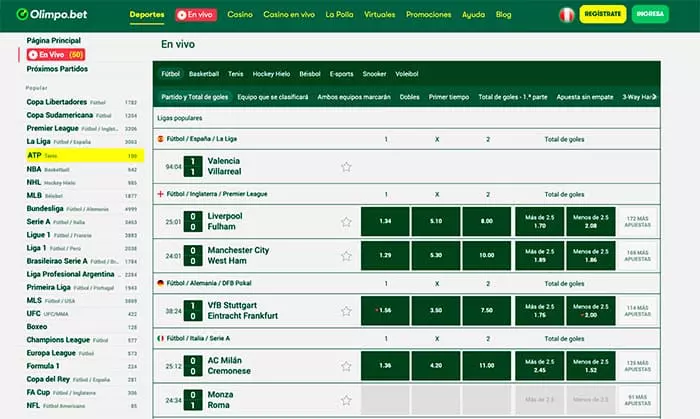Open 125 más apuestas for AC Milán match

(x=637, y=365)
